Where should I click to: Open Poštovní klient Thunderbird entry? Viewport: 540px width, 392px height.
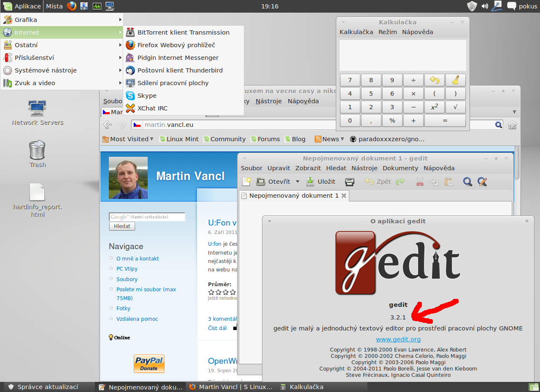(x=184, y=70)
